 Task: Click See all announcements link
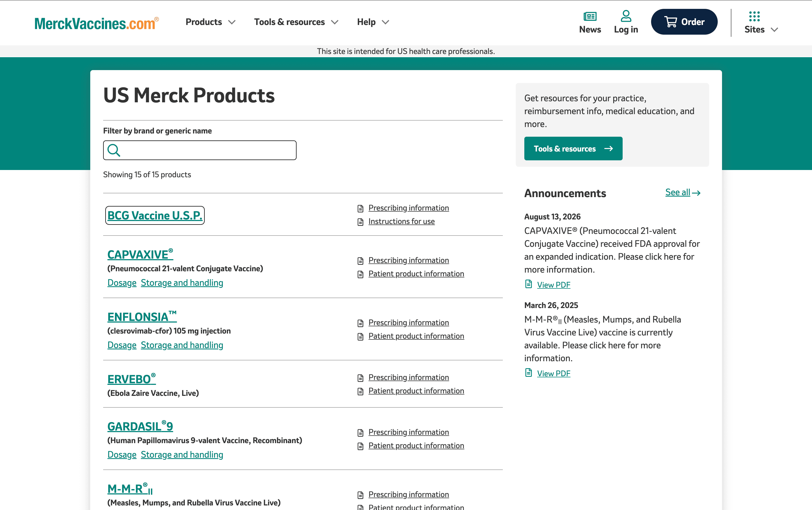pyautogui.click(x=678, y=192)
